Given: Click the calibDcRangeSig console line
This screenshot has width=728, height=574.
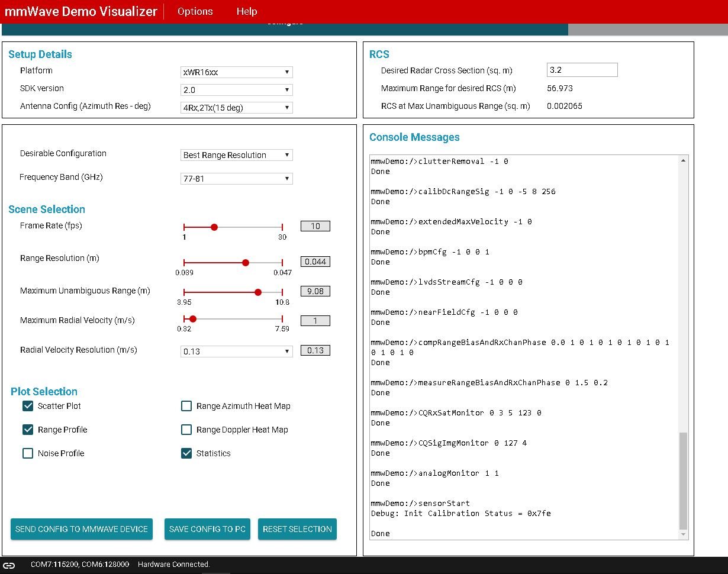Looking at the screenshot, I should click(463, 191).
